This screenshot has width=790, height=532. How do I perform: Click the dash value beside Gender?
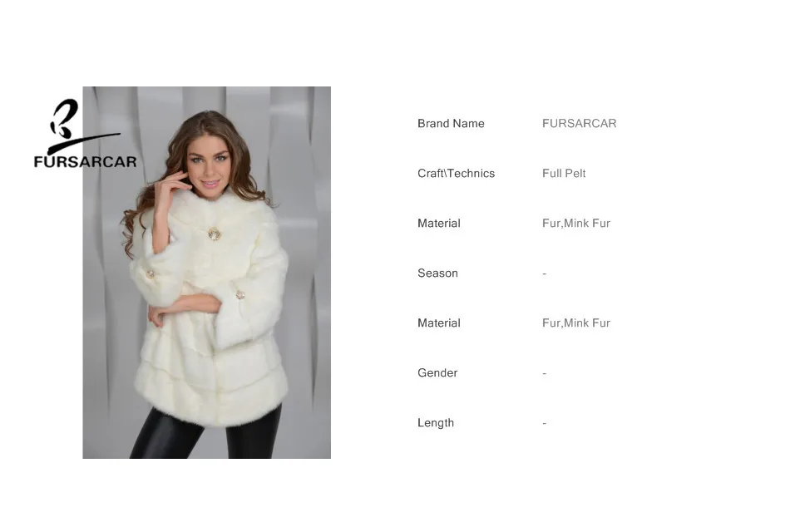tap(544, 373)
